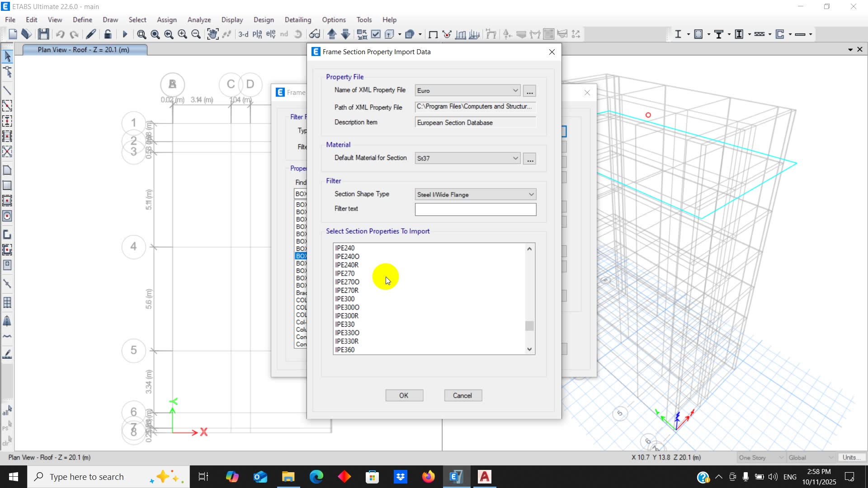Toggle the lock/unlock model icon
Viewport: 868px width, 488px height.
(108, 34)
